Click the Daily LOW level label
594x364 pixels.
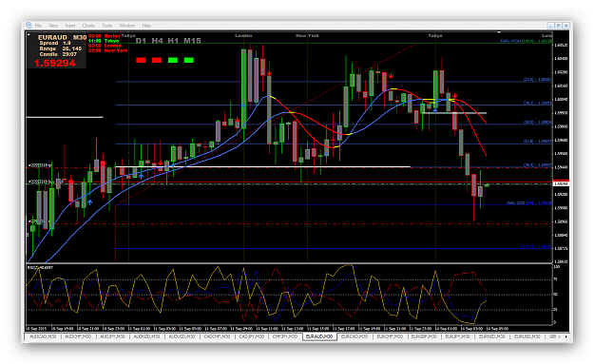(x=528, y=203)
